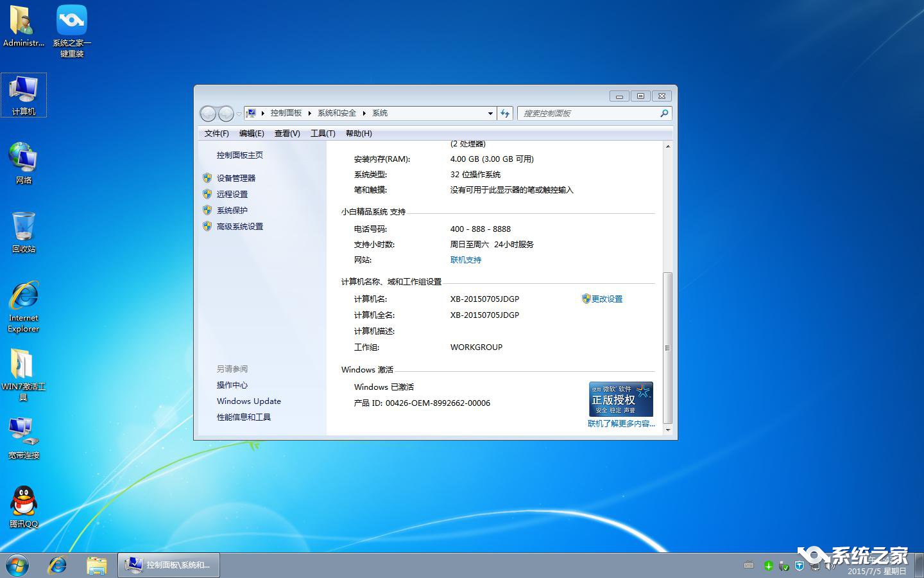924x578 pixels.
Task: Click the volume icon in the system tray
Action: [x=828, y=566]
